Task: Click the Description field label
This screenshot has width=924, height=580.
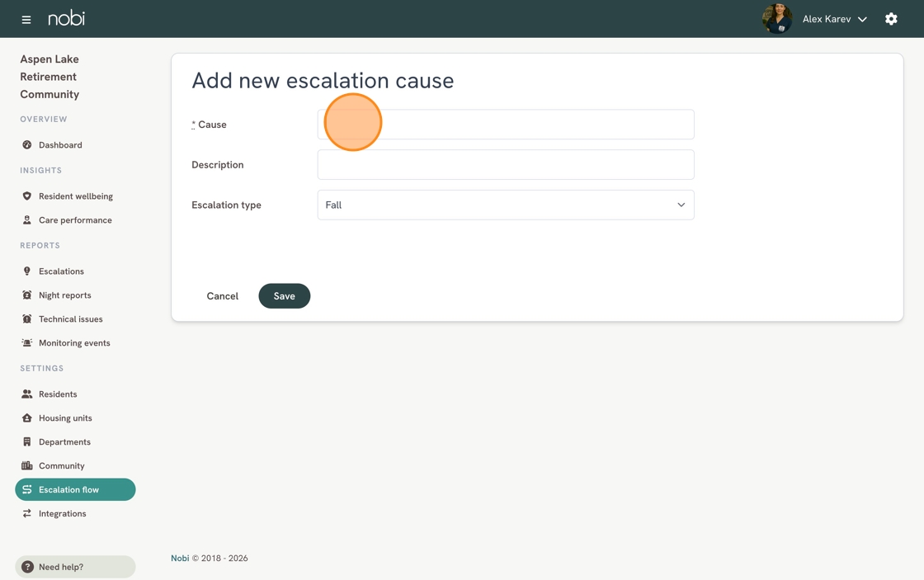Action: click(x=218, y=164)
